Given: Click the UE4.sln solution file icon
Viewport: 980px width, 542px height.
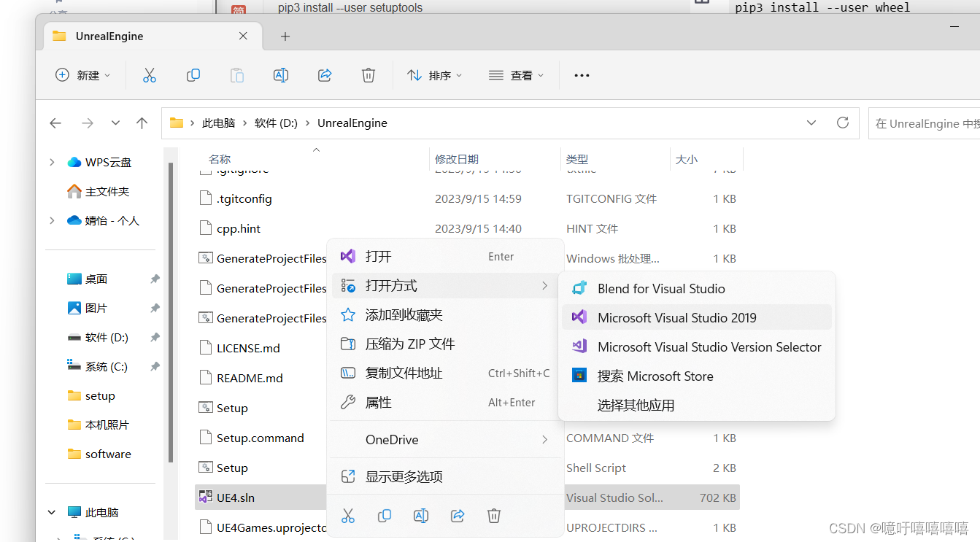Looking at the screenshot, I should point(205,498).
